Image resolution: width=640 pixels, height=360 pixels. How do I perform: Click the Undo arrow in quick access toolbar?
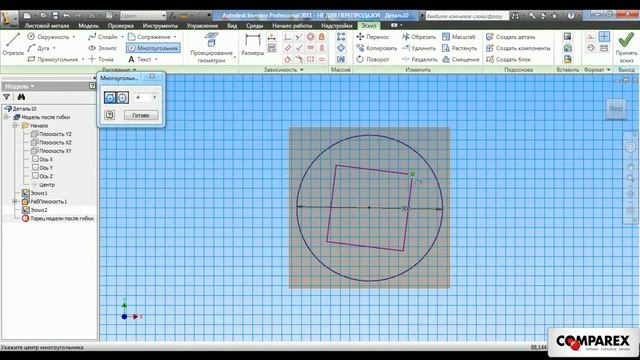point(67,16)
